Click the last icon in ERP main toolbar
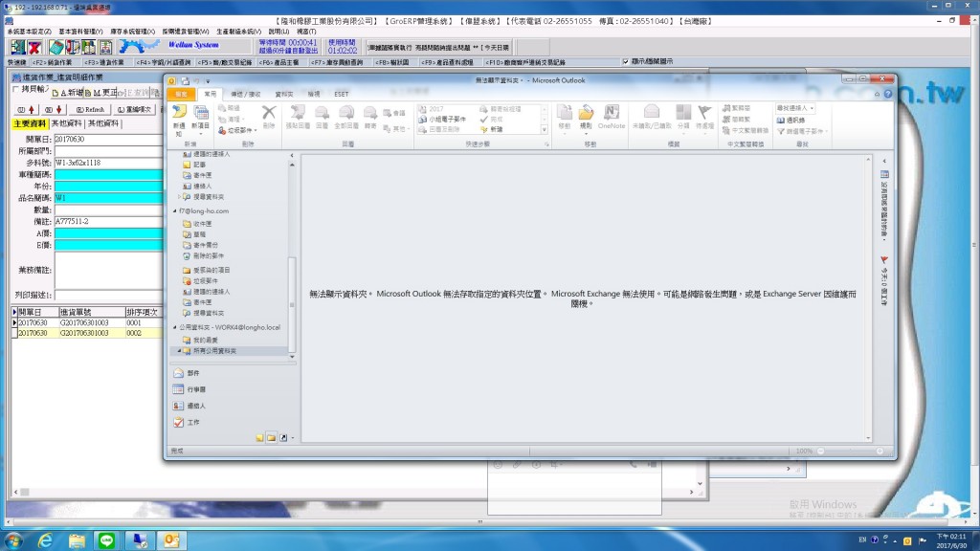Image resolution: width=980 pixels, height=551 pixels. [105, 47]
